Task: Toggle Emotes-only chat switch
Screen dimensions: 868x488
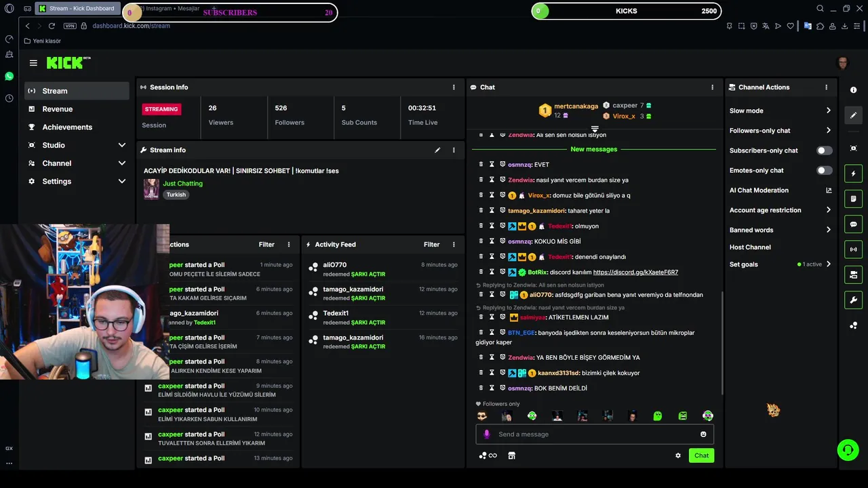Action: [824, 170]
